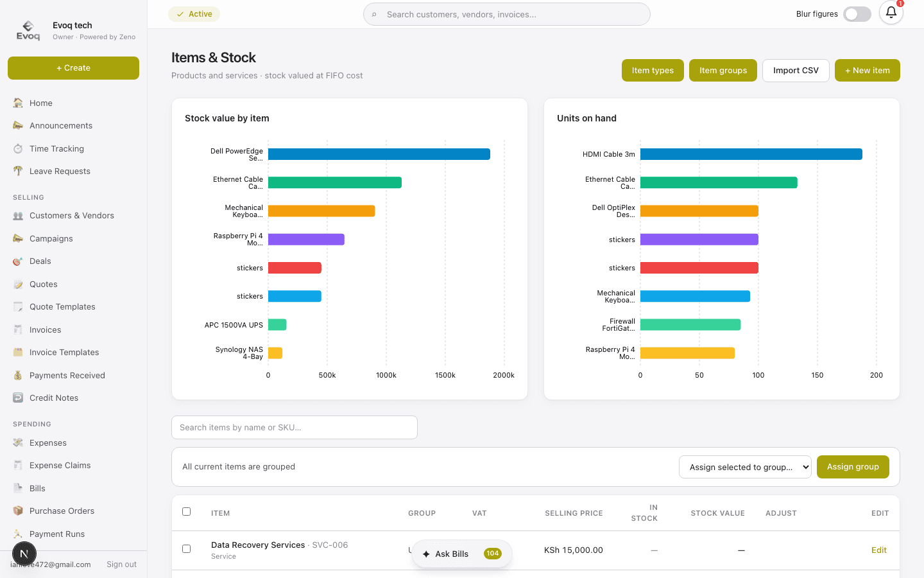Open Expense Claims in the sidebar
The height and width of the screenshot is (578, 924).
[x=73, y=466]
